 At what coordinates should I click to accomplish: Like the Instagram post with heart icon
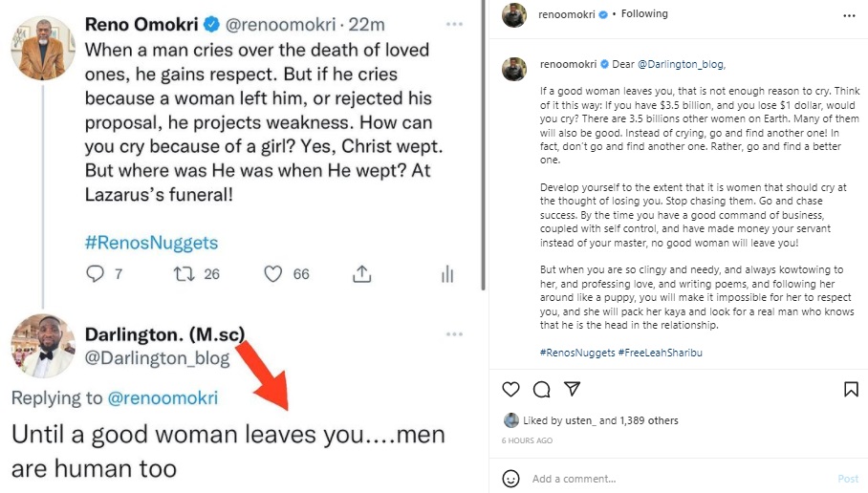pos(511,389)
